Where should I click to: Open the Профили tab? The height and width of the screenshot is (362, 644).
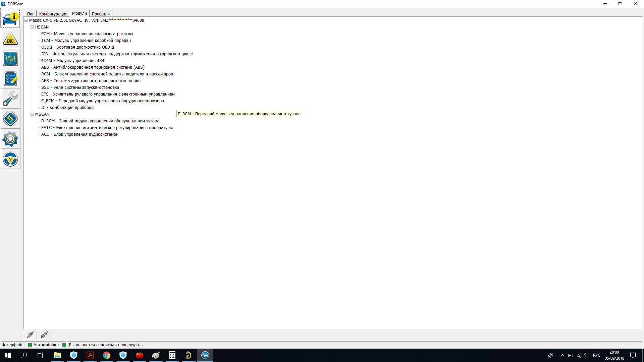[x=101, y=14]
